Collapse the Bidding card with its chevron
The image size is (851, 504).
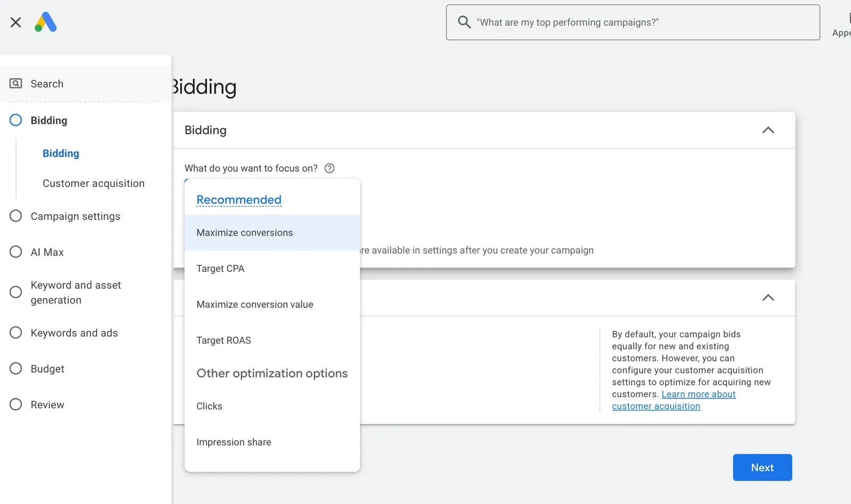(x=768, y=130)
